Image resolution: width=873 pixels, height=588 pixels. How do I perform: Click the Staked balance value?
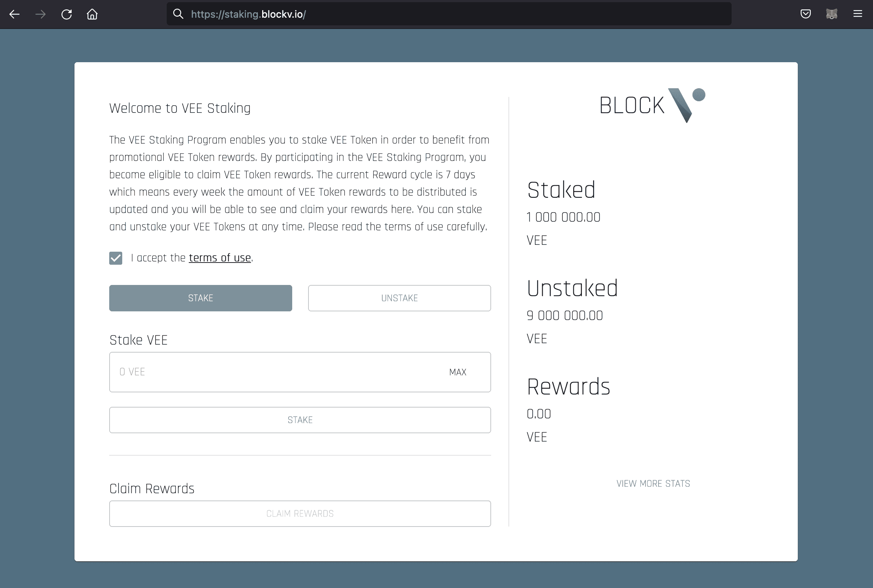(x=563, y=217)
